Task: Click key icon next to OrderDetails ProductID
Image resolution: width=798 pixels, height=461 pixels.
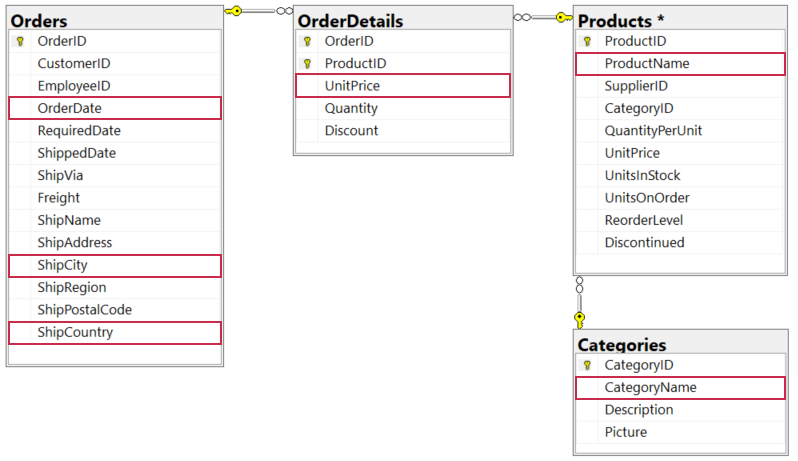Action: (x=307, y=64)
